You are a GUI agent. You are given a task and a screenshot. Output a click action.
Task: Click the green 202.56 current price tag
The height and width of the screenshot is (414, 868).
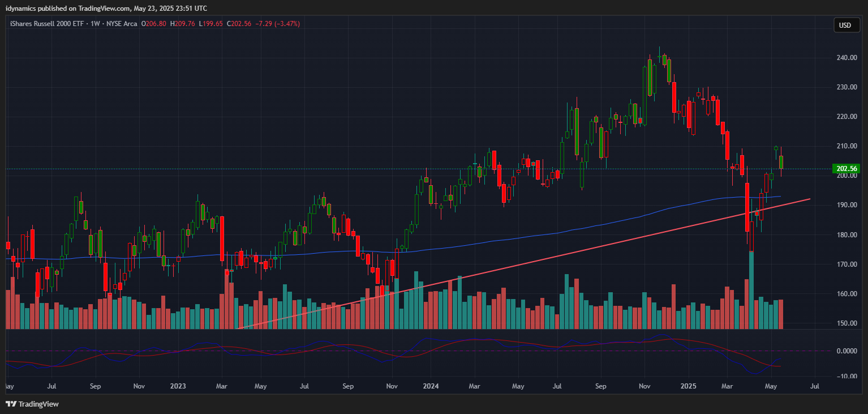(845, 169)
